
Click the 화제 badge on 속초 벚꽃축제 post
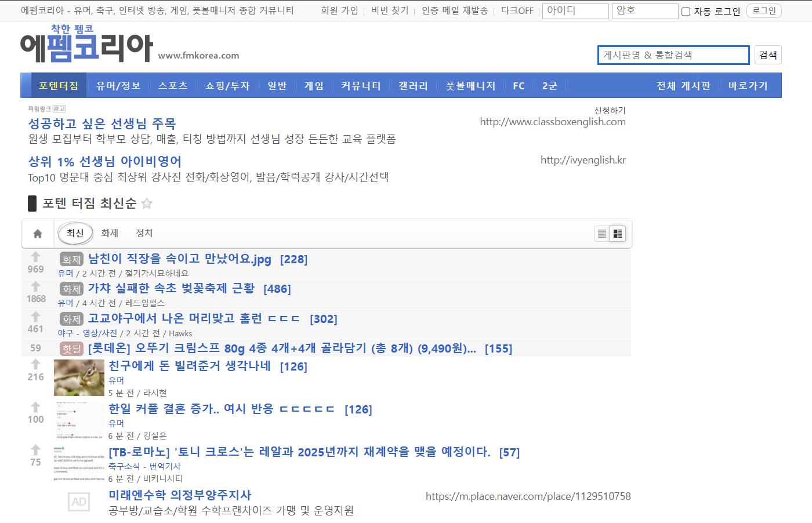(72, 289)
